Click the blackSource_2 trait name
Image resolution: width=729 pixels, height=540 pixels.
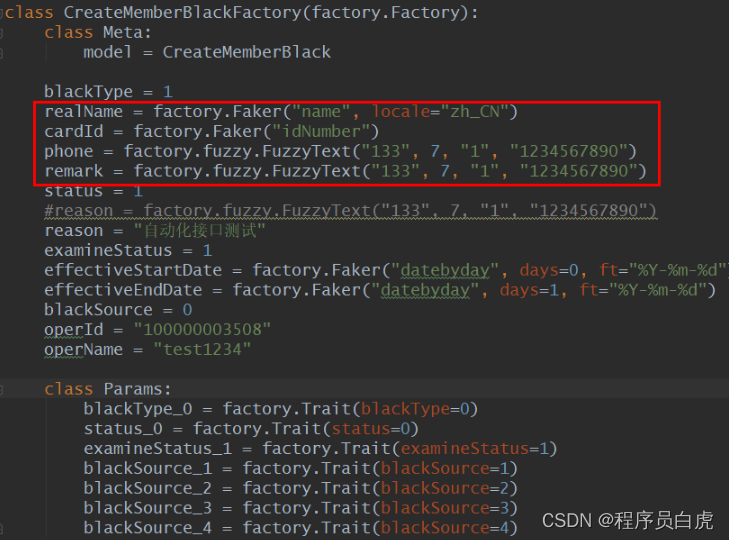coord(148,488)
